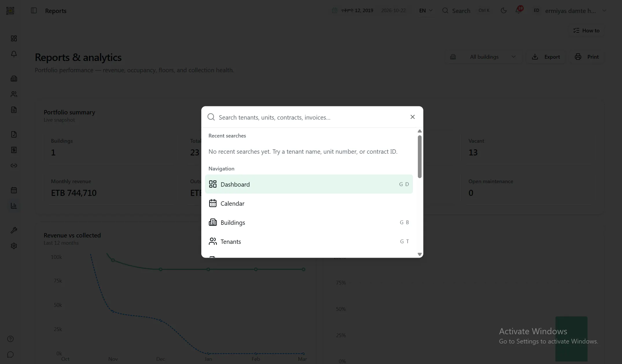The height and width of the screenshot is (364, 622).
Task: Click the Vacant count 13
Action: [473, 152]
